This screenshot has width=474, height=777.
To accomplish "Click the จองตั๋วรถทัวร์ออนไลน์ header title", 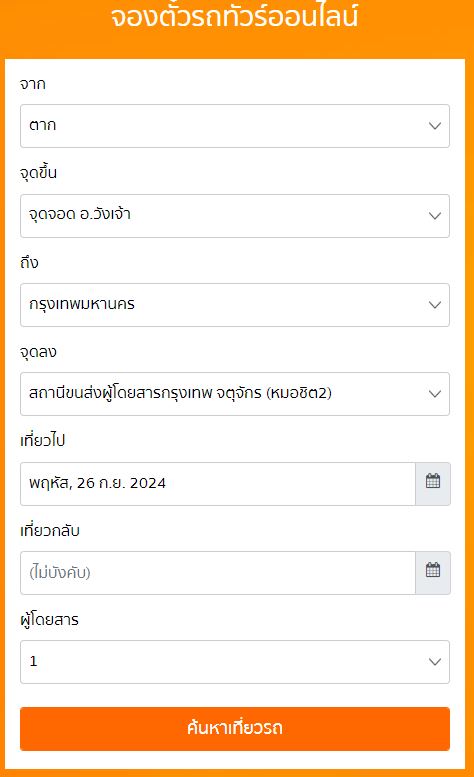I will click(x=234, y=16).
